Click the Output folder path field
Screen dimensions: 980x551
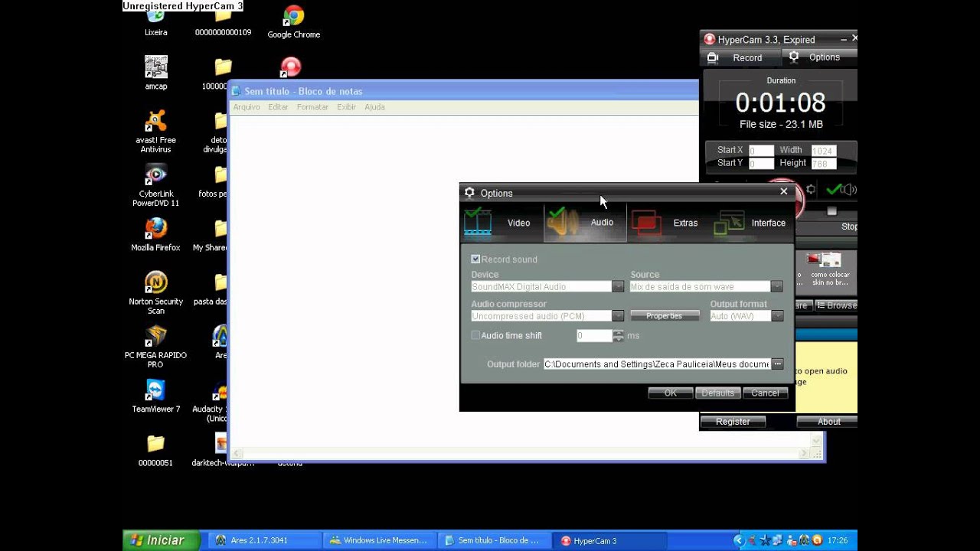[x=657, y=364]
